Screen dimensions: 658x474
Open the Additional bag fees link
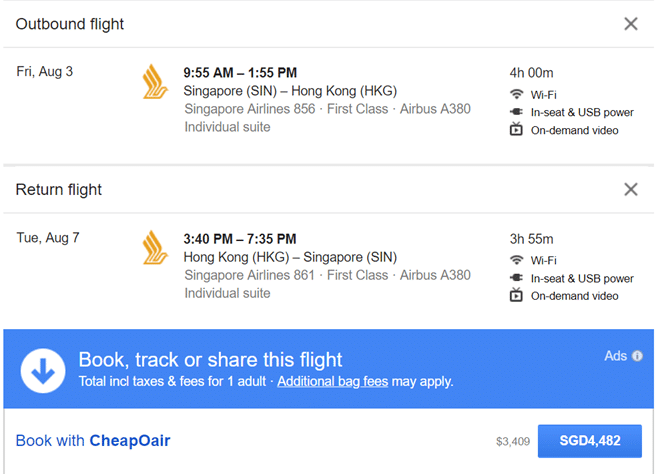tap(333, 381)
